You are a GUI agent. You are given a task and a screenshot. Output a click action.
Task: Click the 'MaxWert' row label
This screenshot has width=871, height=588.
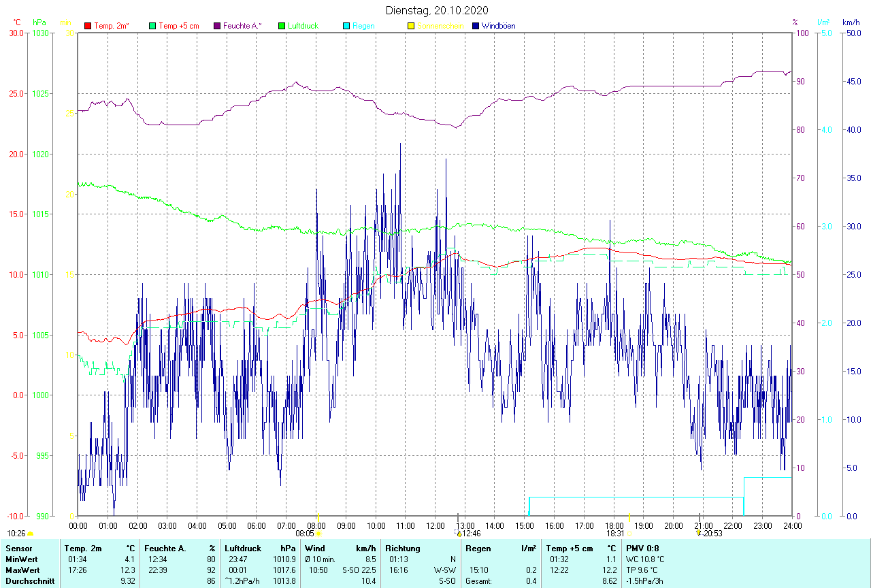(21, 570)
